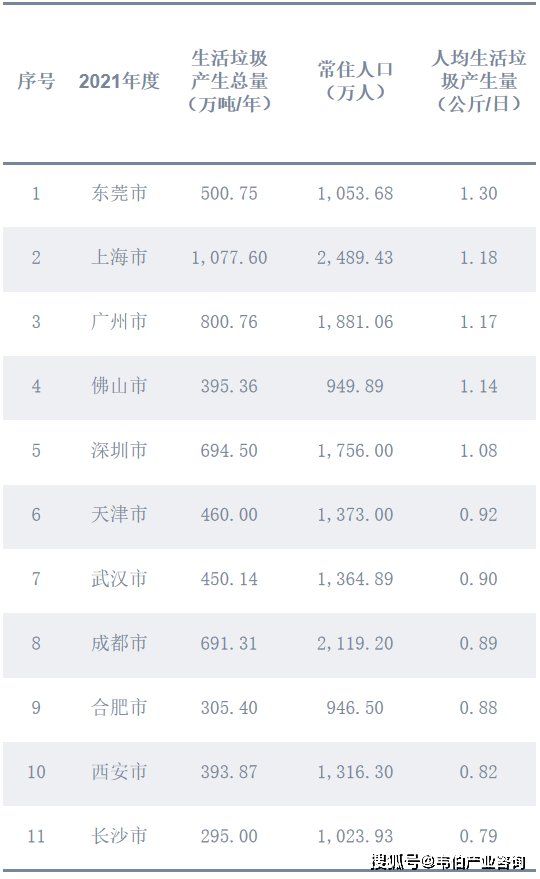Click the 武汉市 cell
Screen dimensions: 540x879
(119, 579)
